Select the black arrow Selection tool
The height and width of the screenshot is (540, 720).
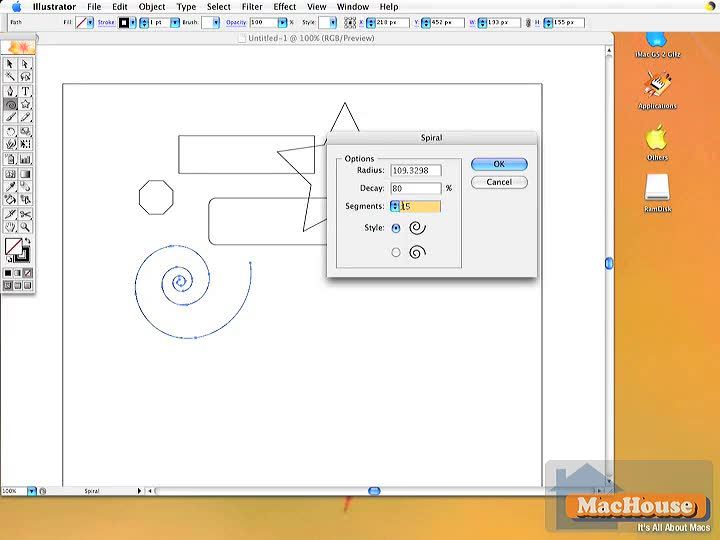(10, 63)
